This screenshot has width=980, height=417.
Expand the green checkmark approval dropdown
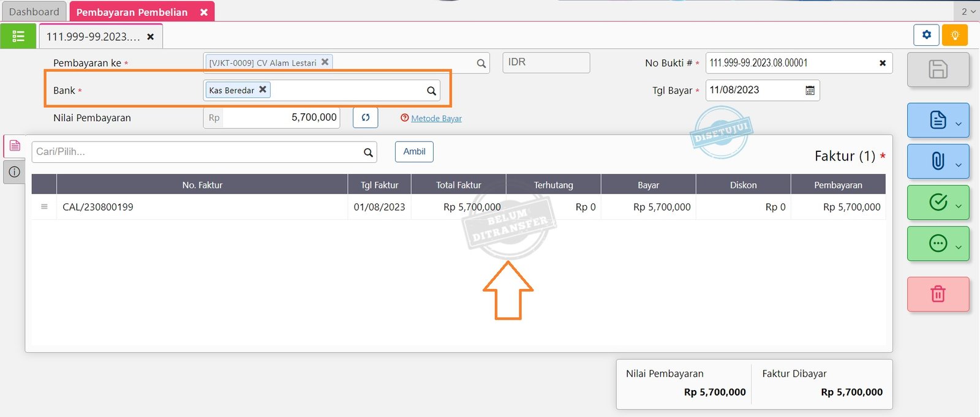coord(959,206)
